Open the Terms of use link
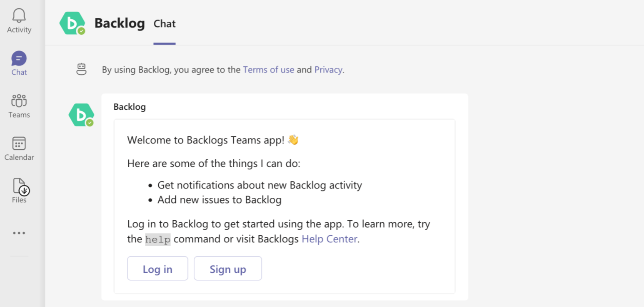644x307 pixels. tap(269, 70)
